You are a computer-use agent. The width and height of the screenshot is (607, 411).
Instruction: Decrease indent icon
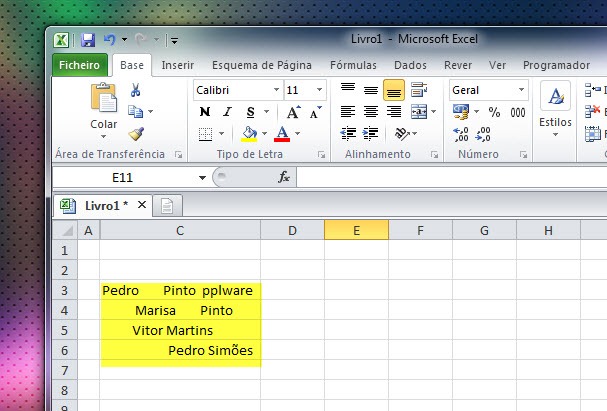[348, 134]
